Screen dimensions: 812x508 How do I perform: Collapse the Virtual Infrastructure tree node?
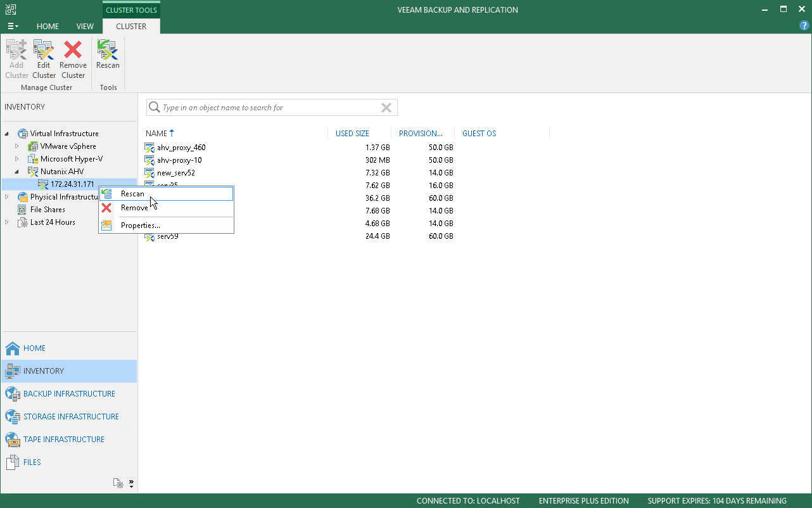pos(7,134)
